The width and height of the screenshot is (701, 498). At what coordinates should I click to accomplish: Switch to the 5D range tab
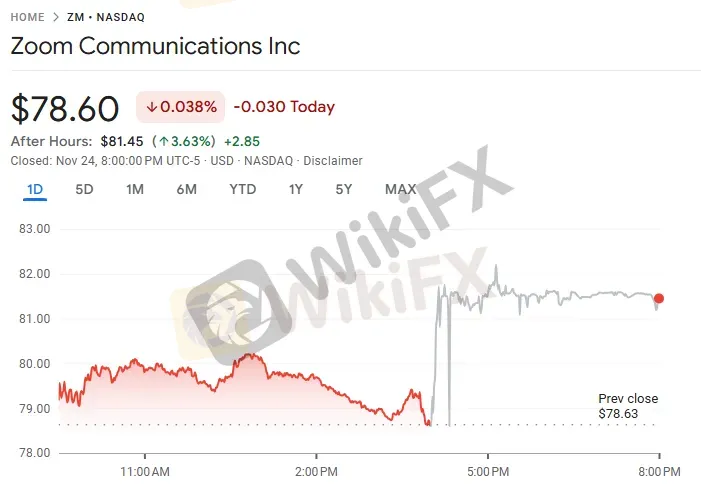pos(84,189)
